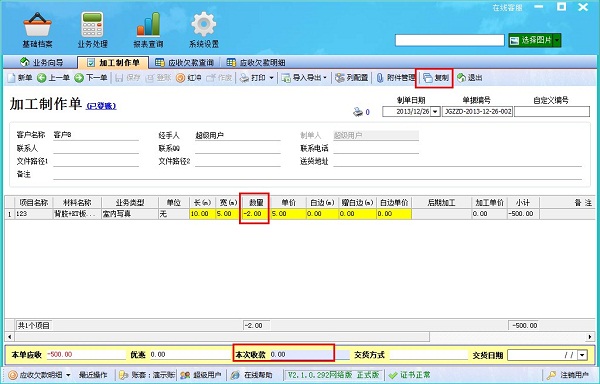Click the 客户名称 field
The image size is (600, 384).
96,135
